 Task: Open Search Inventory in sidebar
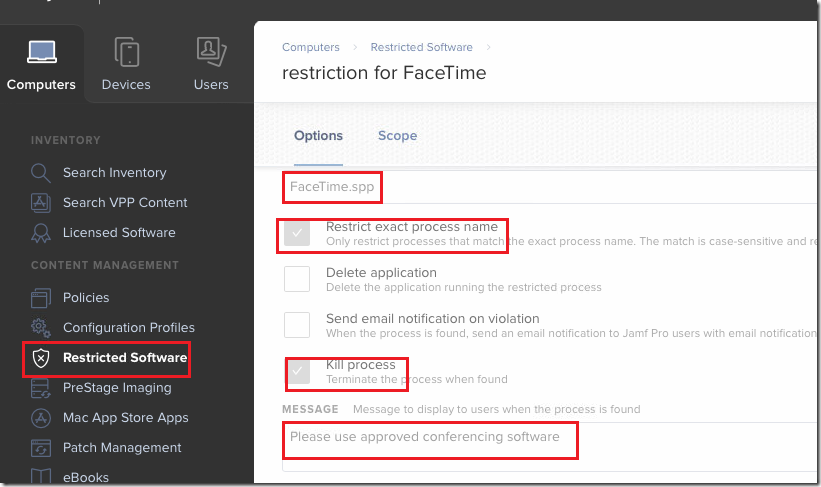pyautogui.click(x=115, y=173)
